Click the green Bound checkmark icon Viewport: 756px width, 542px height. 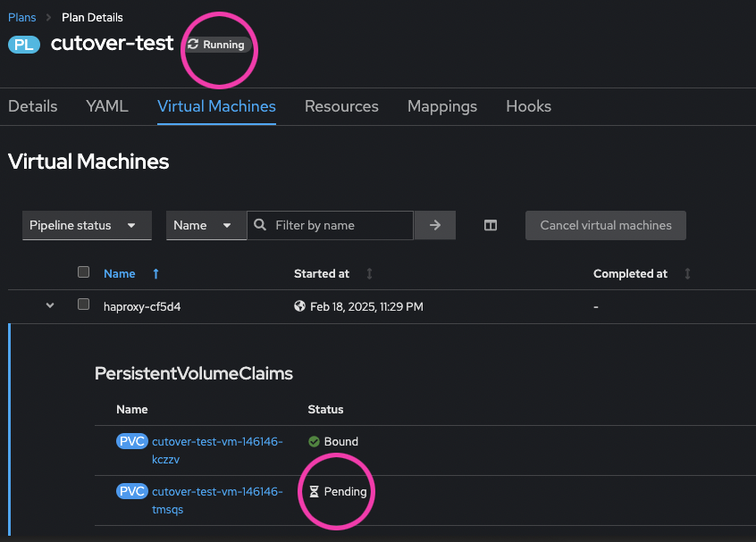pos(314,441)
